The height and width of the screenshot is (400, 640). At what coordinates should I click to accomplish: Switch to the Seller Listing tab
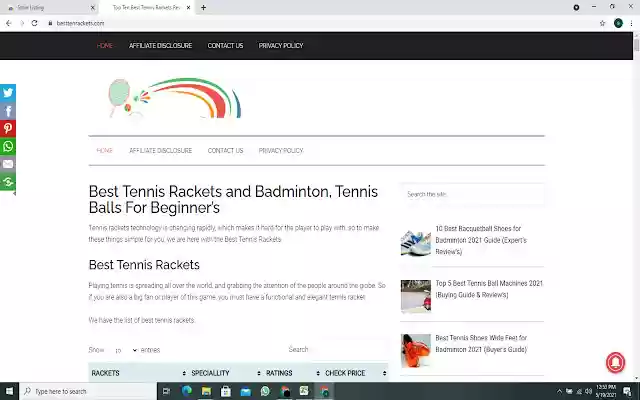click(x=50, y=7)
